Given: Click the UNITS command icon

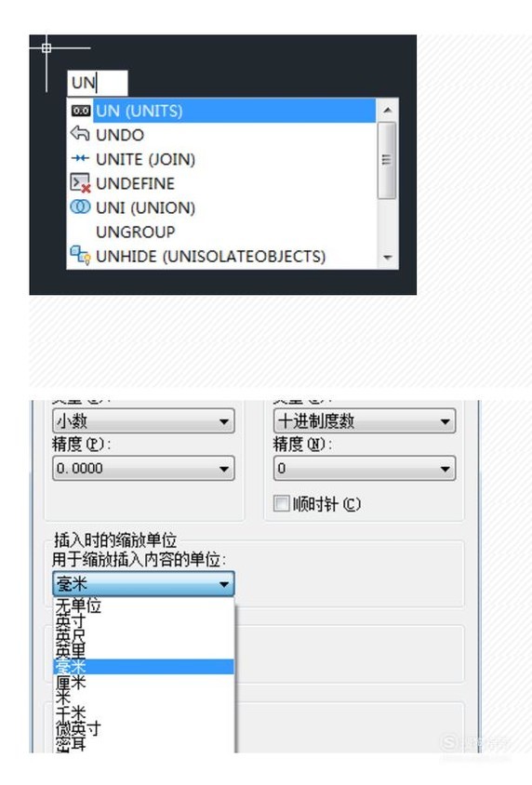Looking at the screenshot, I should 81,111.
